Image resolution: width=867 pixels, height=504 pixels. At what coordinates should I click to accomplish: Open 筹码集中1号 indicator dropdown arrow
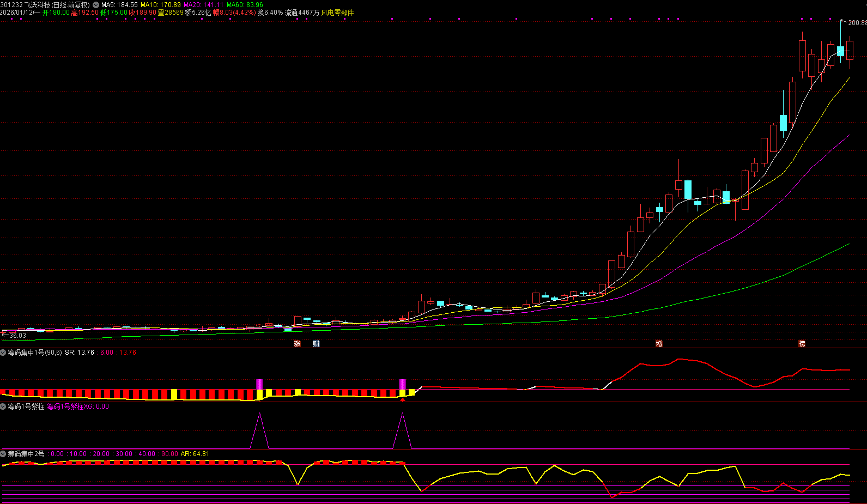click(3, 353)
